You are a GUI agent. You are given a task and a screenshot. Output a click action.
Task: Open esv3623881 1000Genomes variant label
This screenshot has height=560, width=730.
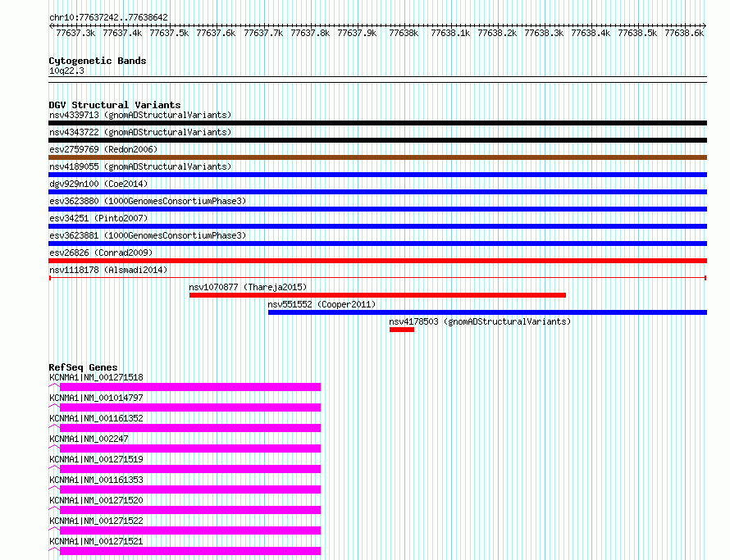(x=148, y=235)
